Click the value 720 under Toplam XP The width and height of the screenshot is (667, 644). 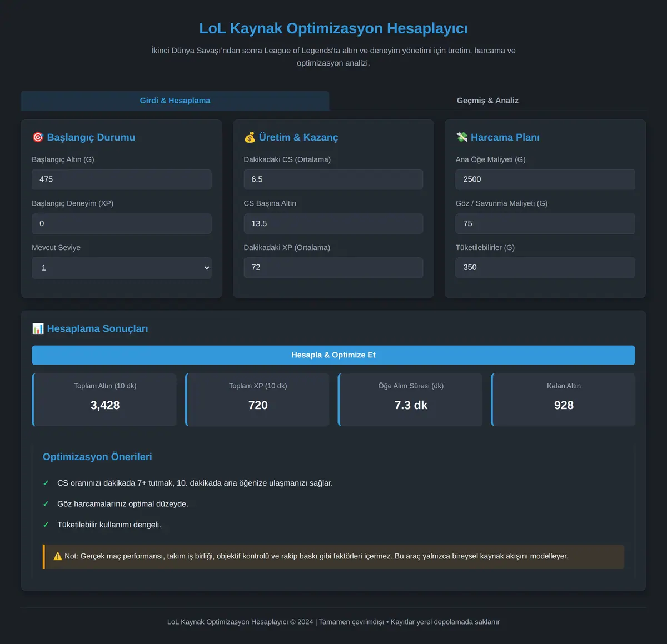click(258, 405)
